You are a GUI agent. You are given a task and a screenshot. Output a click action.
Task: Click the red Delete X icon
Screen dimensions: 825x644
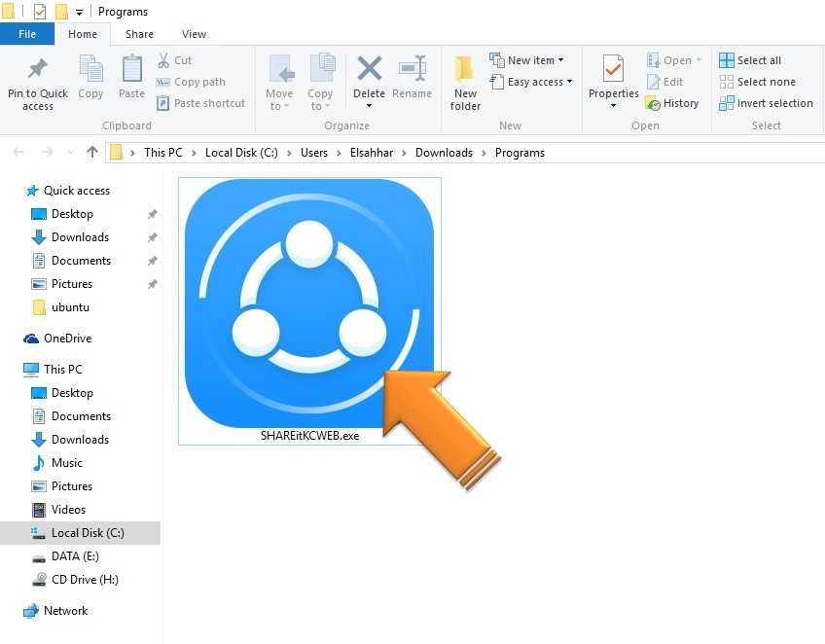point(370,68)
